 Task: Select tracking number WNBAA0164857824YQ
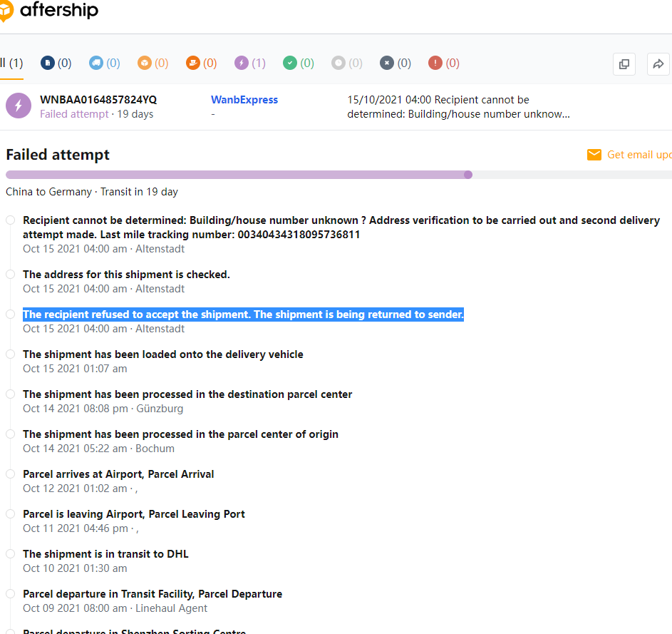coord(98,100)
